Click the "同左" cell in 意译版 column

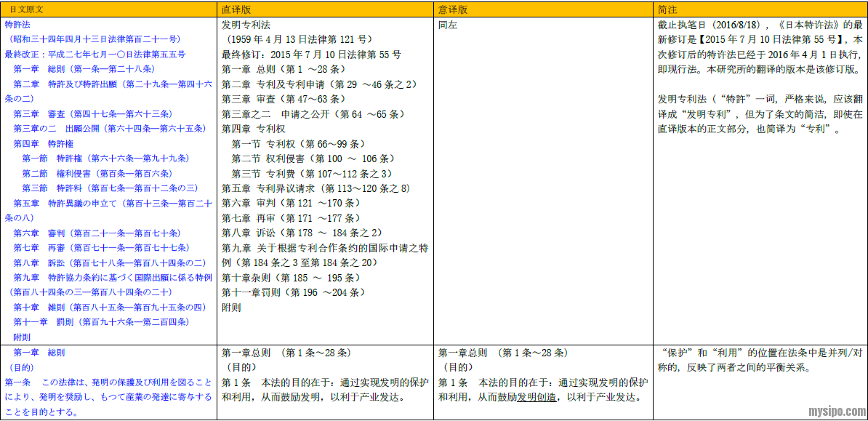pyautogui.click(x=448, y=24)
